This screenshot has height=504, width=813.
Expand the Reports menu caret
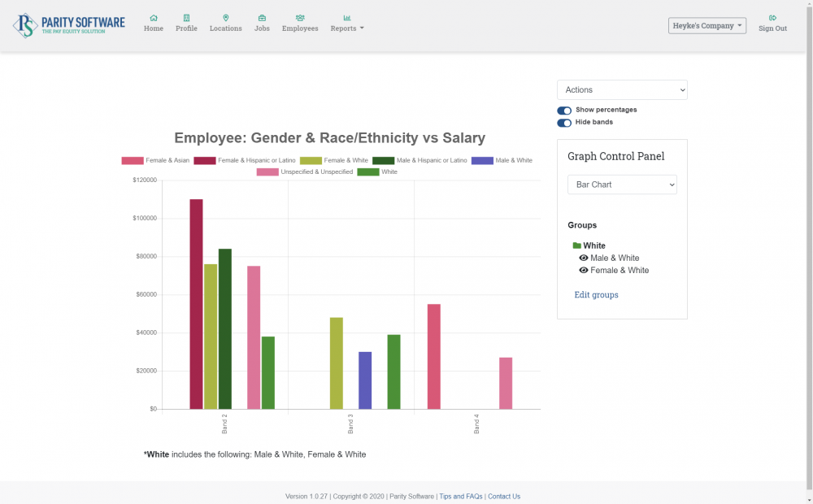pos(362,28)
